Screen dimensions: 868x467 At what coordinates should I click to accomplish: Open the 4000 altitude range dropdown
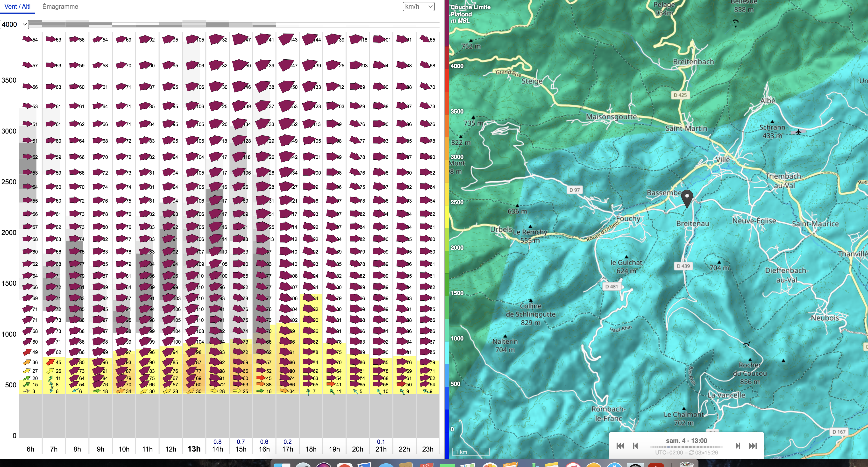[x=14, y=24]
